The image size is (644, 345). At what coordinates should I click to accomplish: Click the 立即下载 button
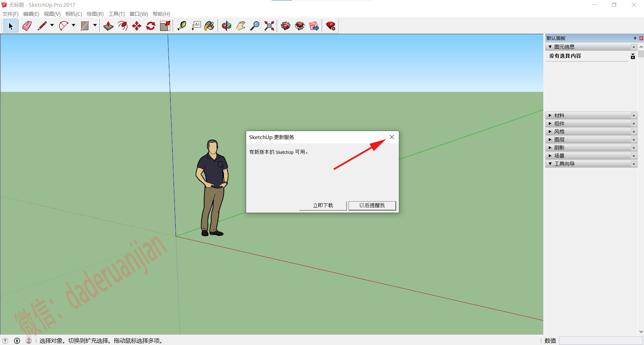point(323,206)
